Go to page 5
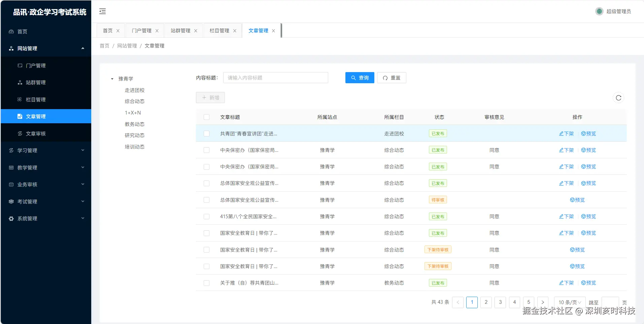Screen dimensions: 644x324 pos(529,302)
